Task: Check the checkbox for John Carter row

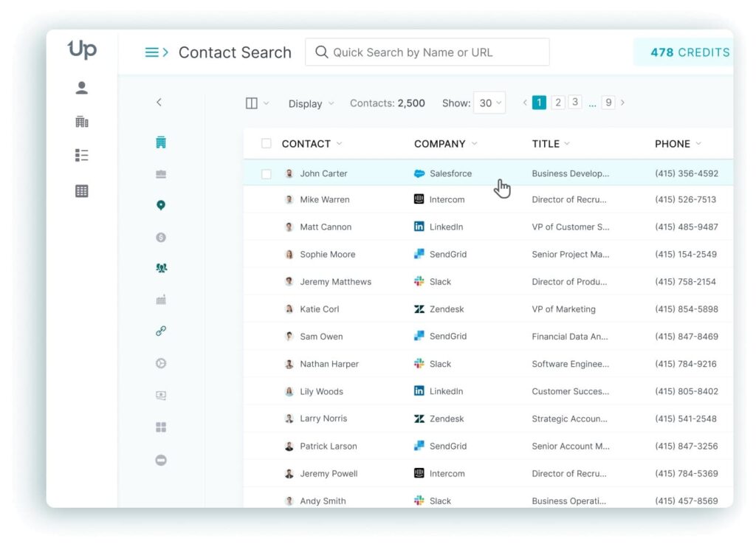Action: click(267, 174)
